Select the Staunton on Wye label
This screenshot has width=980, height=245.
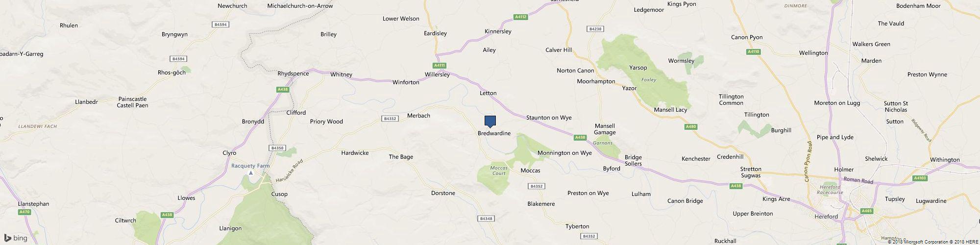coord(549,118)
